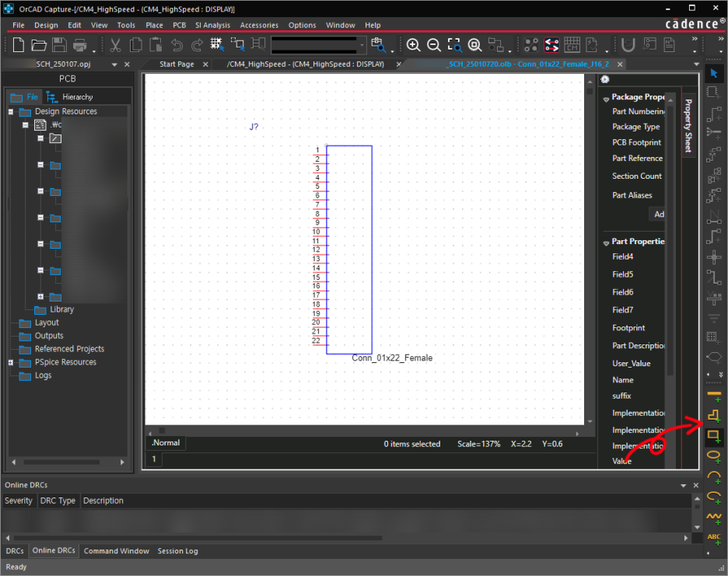Select the Place Text ABC tool
This screenshot has width=728, height=576.
point(714,539)
